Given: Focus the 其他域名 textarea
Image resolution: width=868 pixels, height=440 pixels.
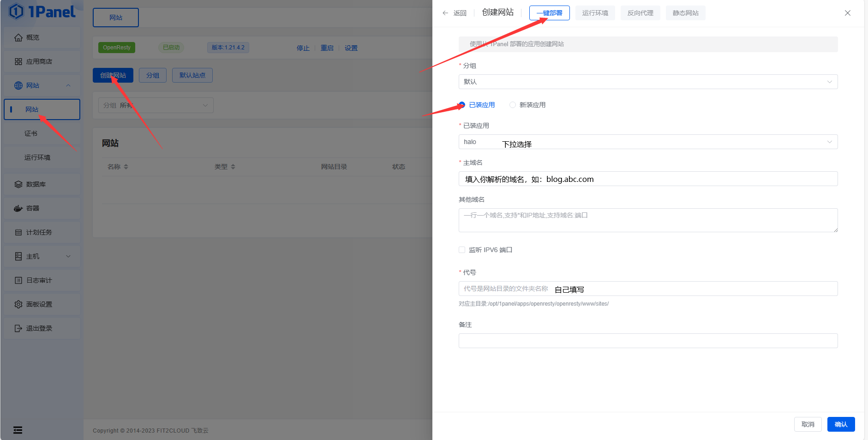Looking at the screenshot, I should (648, 220).
